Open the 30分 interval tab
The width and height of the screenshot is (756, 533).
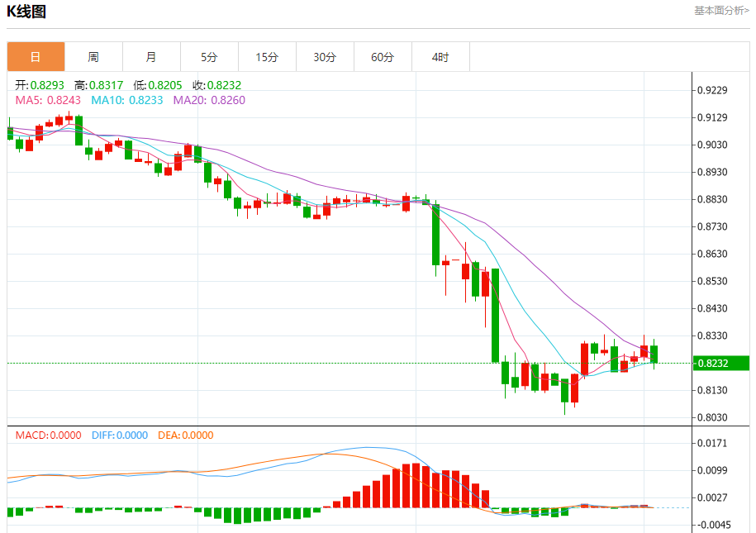[325, 57]
